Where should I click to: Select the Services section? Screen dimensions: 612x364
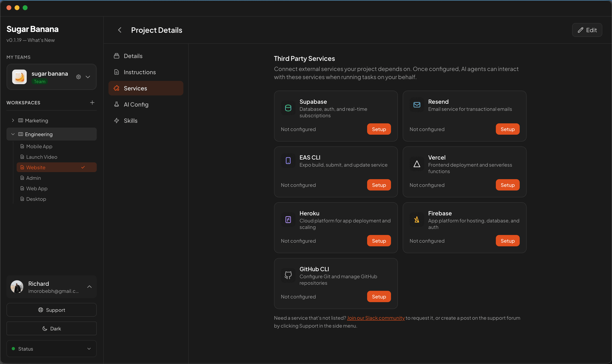click(146, 88)
